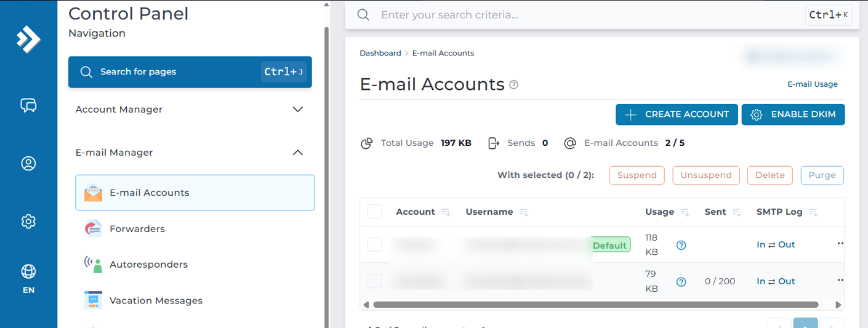
Task: Show usage info icon for 118 KB row
Action: [x=681, y=245]
